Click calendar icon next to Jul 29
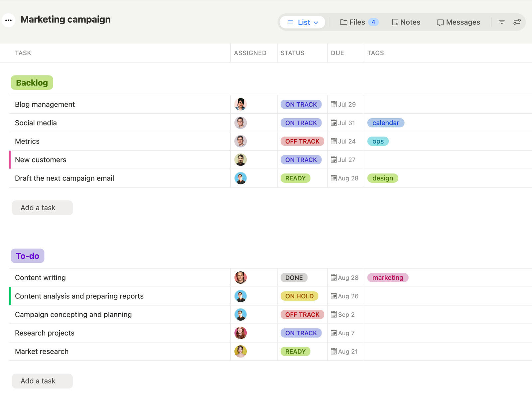The image size is (532, 407). [333, 104]
